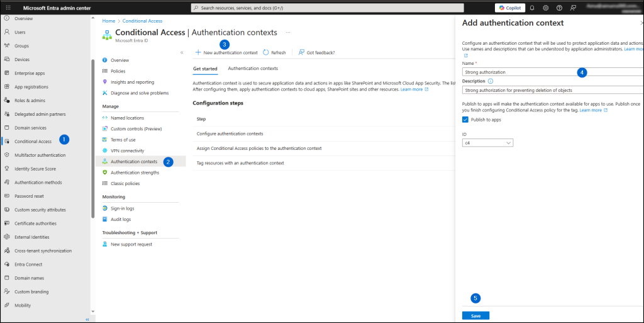
Task: Click the Description input field
Action: [x=553, y=90]
